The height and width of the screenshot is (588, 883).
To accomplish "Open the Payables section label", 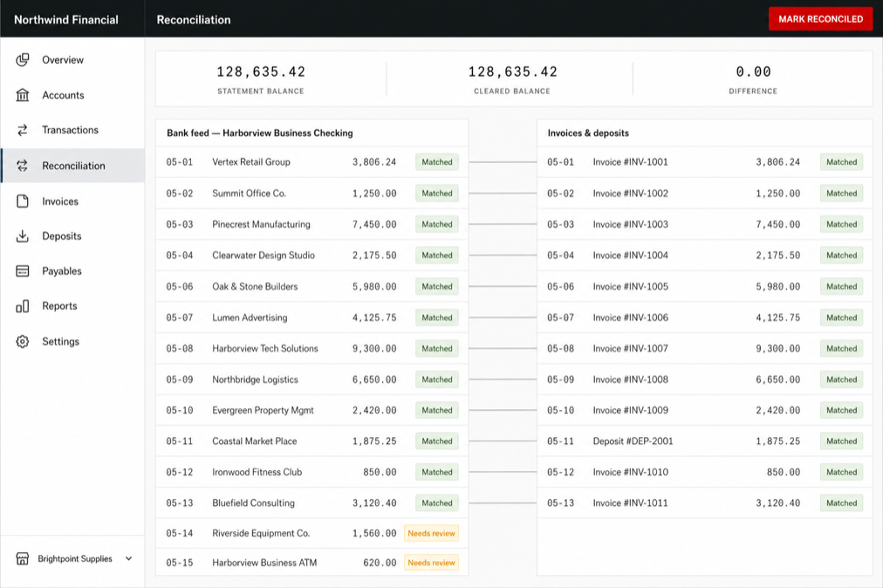I will tap(62, 271).
